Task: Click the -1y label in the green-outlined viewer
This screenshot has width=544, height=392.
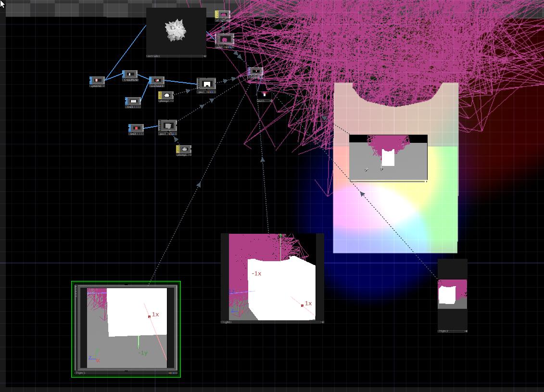Action: (x=142, y=353)
